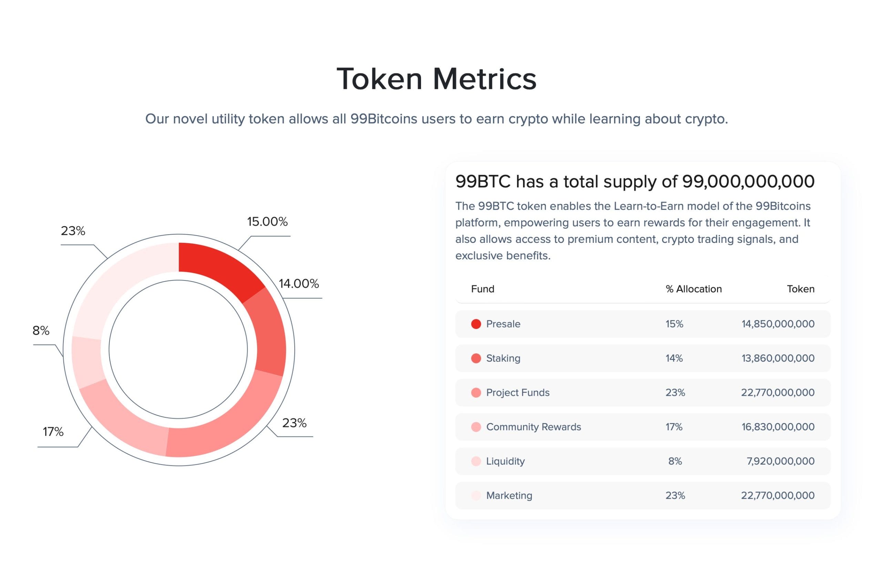Click the 14.00% chart callout label
This screenshot has height=588, width=882.
click(x=298, y=283)
